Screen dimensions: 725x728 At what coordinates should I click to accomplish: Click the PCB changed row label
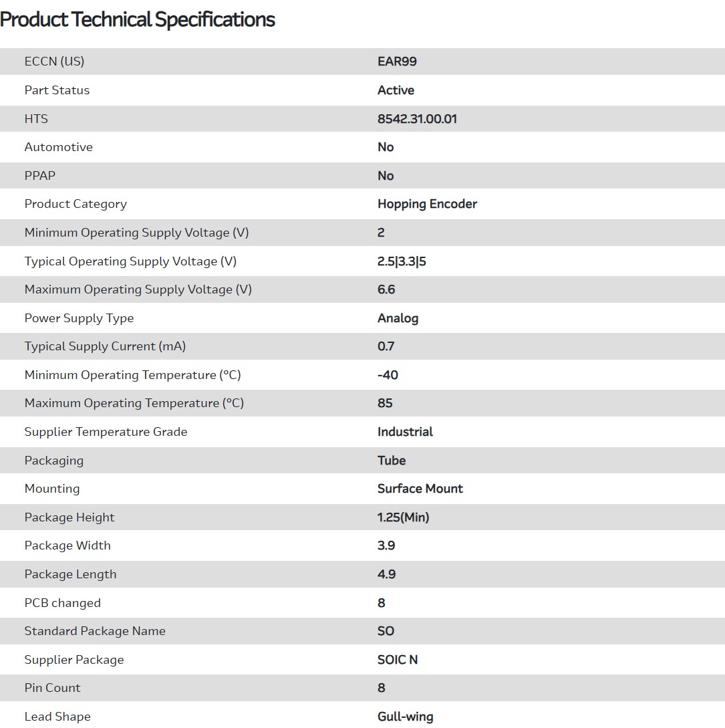(62, 603)
